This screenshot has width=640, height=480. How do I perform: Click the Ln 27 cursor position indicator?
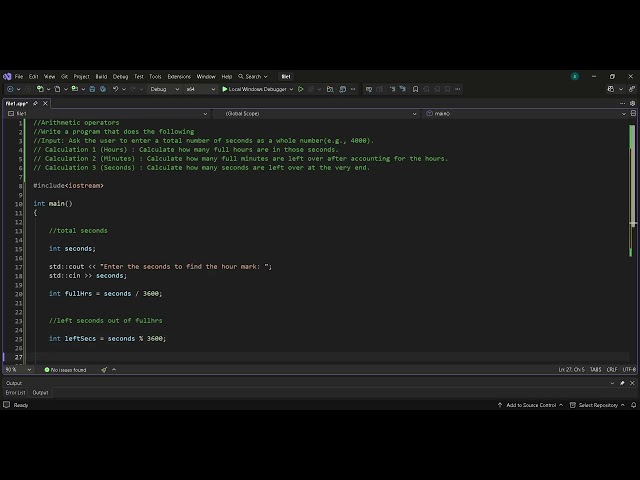[x=571, y=369]
